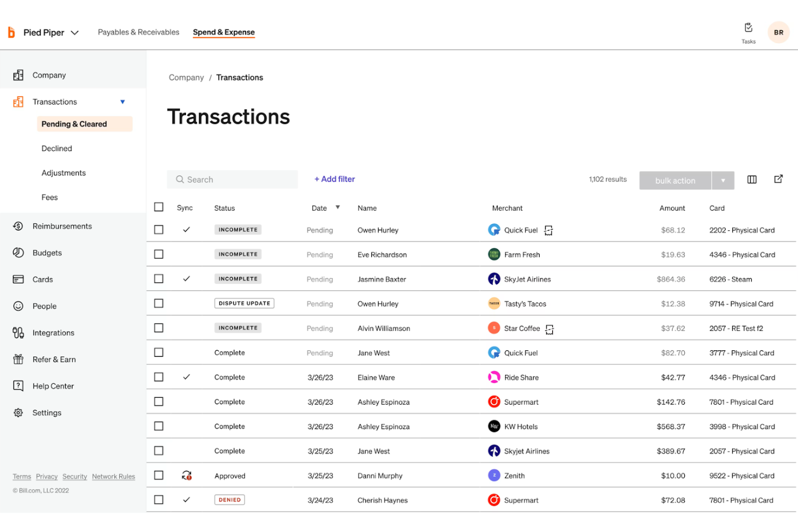The height and width of the screenshot is (532, 798).
Task: Open the Network Rules footer link
Action: (113, 476)
